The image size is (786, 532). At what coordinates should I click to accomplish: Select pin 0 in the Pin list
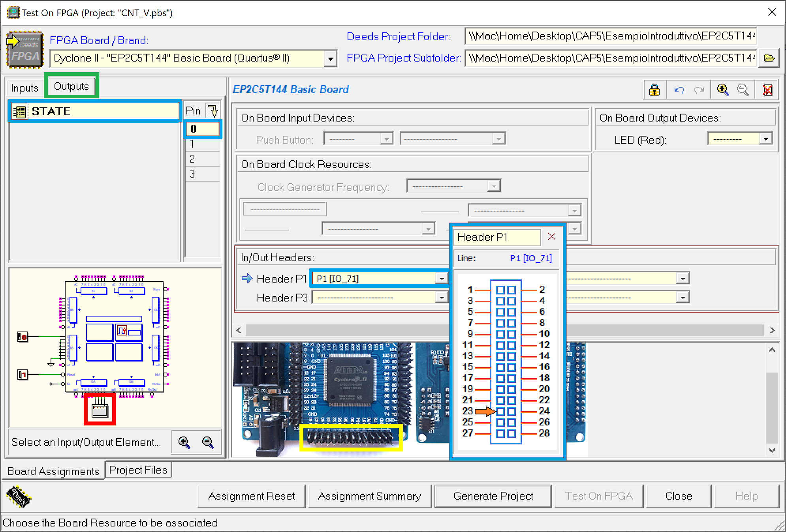(x=202, y=129)
